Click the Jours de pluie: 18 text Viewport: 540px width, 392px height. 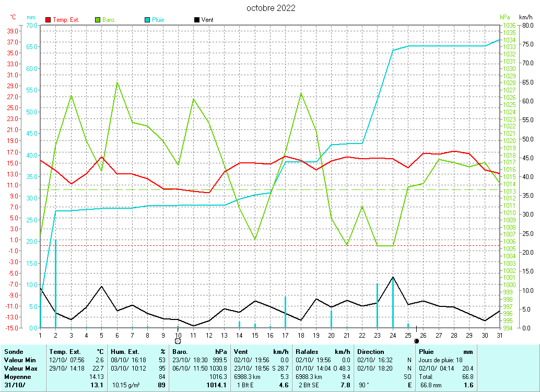click(x=439, y=360)
